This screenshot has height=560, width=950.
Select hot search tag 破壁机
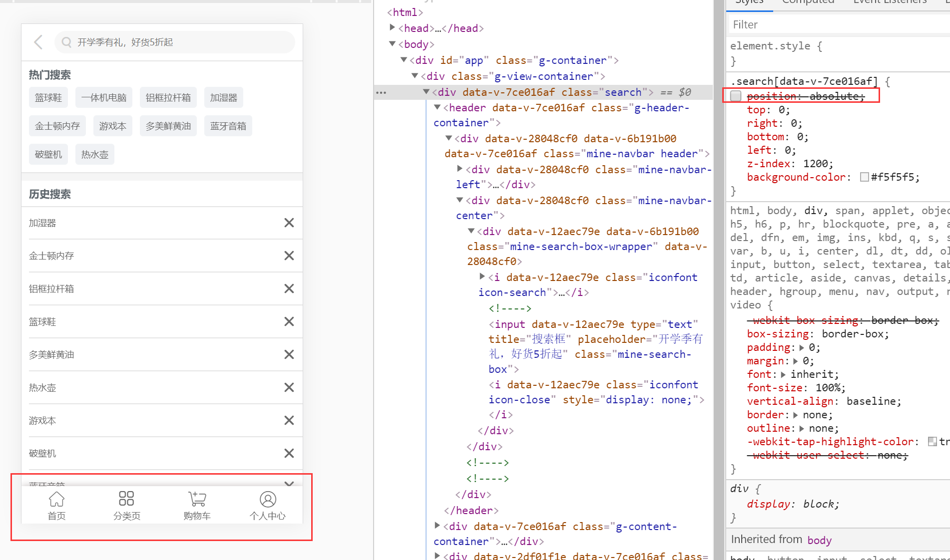click(x=48, y=155)
